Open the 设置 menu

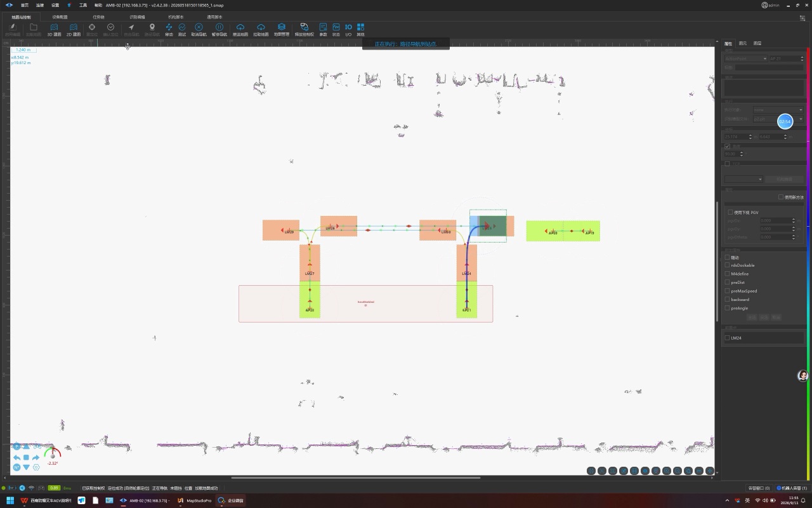pyautogui.click(x=55, y=4)
